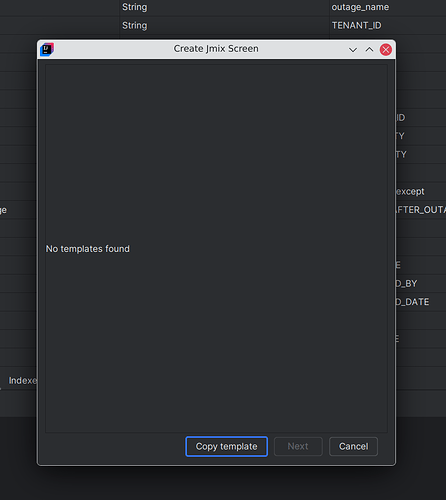Click the greyed-out Next button
The width and height of the screenshot is (446, 500).
point(298,446)
